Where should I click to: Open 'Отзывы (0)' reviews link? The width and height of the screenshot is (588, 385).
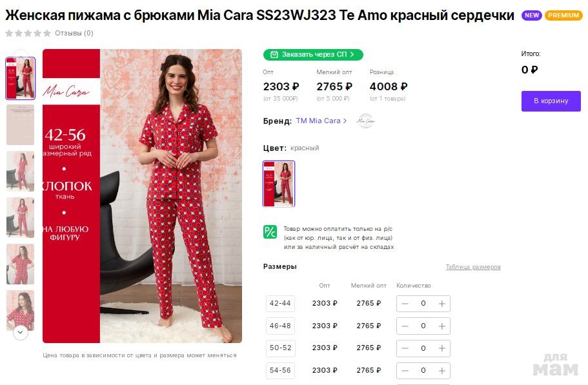(x=74, y=33)
